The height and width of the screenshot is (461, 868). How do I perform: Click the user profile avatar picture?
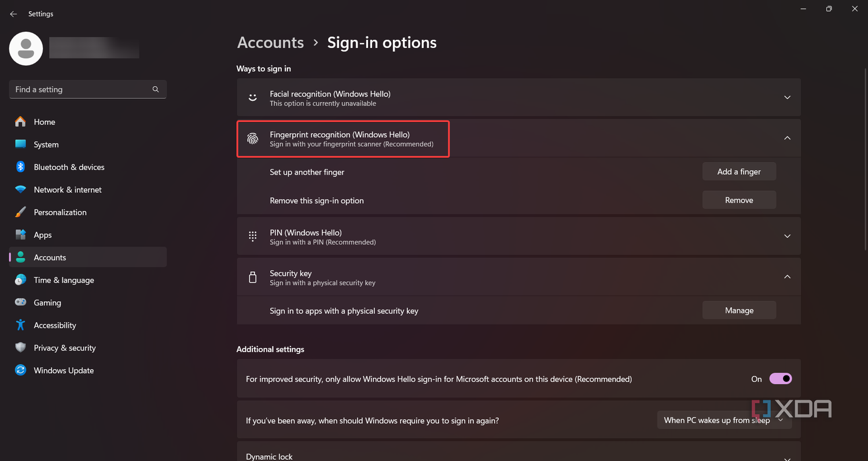26,49
